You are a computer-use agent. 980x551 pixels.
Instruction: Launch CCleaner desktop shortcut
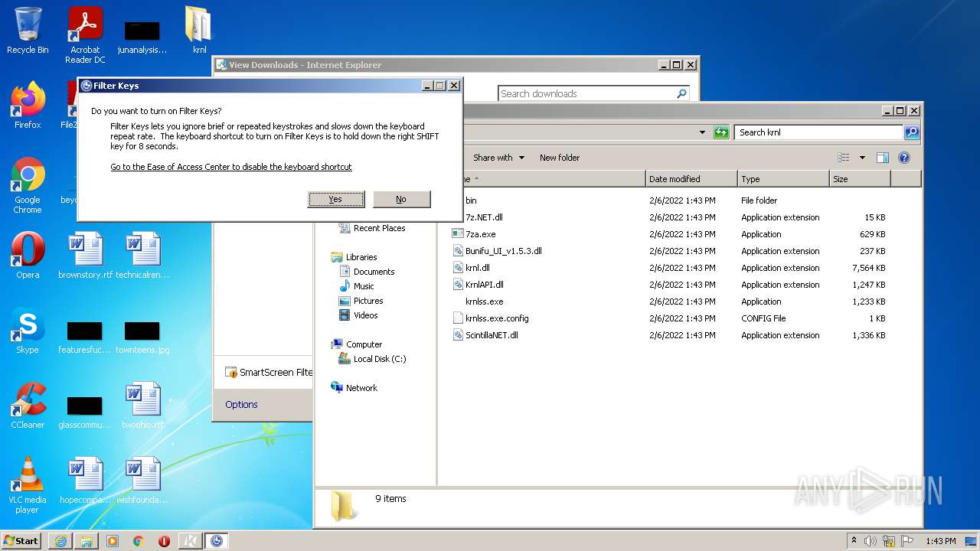28,406
